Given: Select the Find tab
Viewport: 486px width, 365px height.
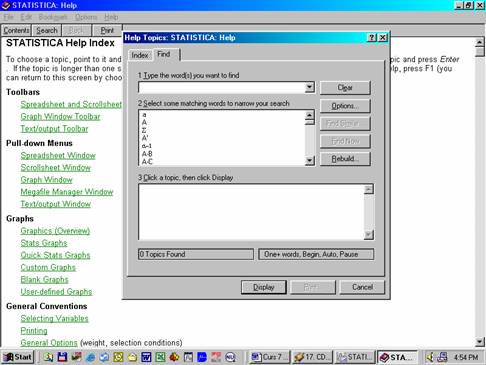Looking at the screenshot, I should [x=164, y=54].
